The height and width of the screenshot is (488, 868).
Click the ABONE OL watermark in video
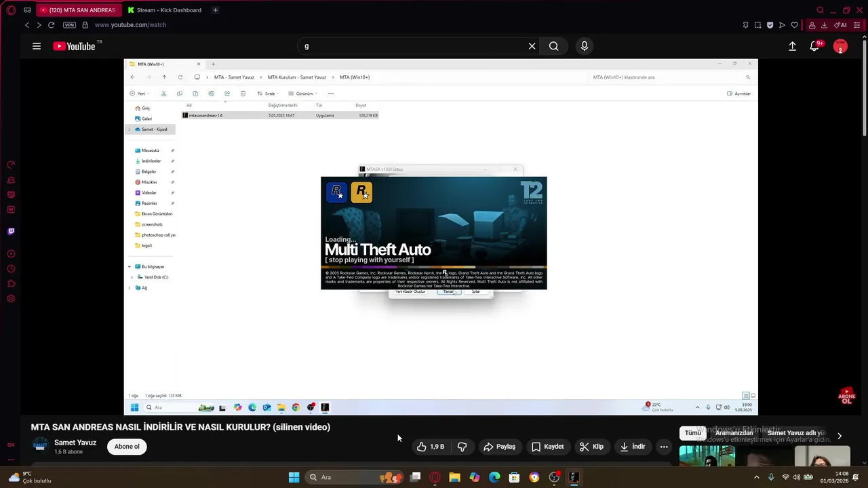846,396
